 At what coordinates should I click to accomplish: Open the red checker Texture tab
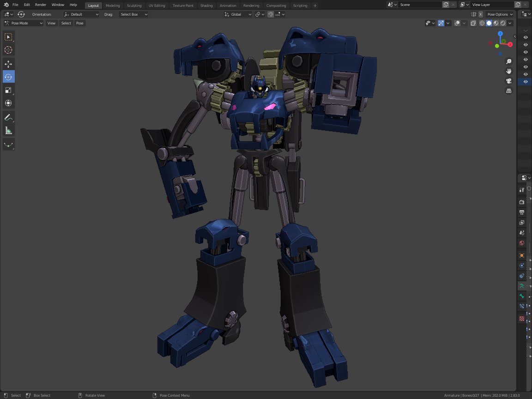pos(522,319)
